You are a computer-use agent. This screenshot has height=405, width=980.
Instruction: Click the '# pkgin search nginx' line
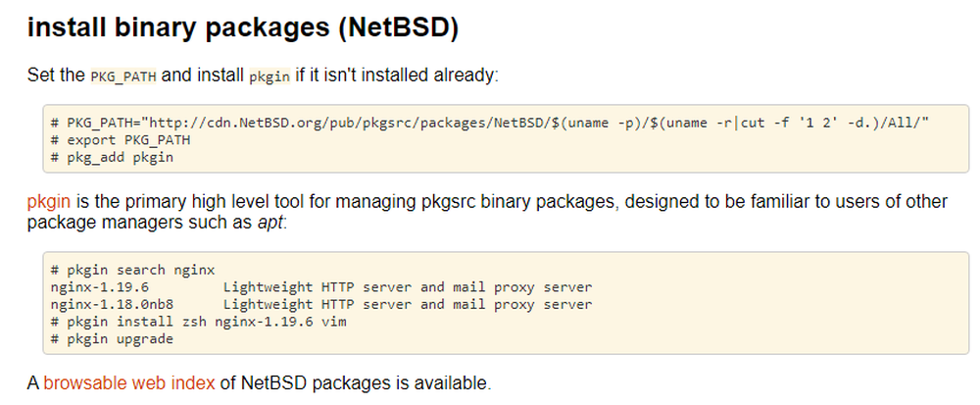(x=132, y=270)
